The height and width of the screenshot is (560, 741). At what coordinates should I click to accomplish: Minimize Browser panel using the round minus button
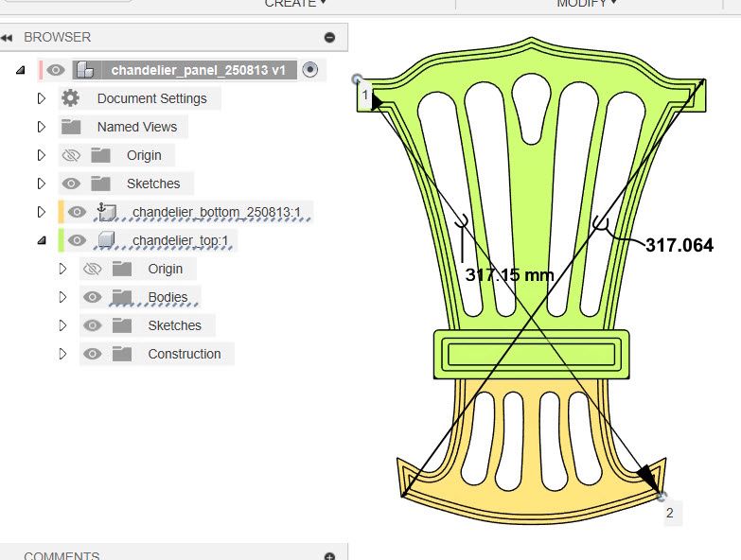(330, 37)
